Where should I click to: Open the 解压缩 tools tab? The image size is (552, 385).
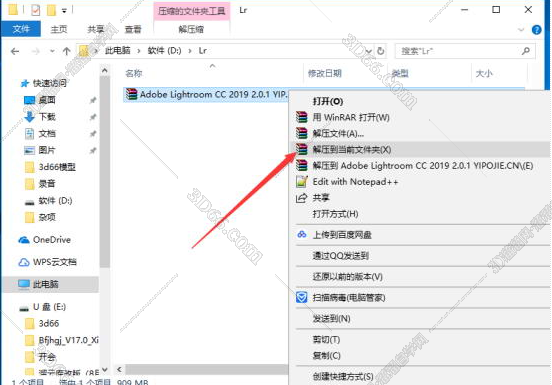coord(191,29)
